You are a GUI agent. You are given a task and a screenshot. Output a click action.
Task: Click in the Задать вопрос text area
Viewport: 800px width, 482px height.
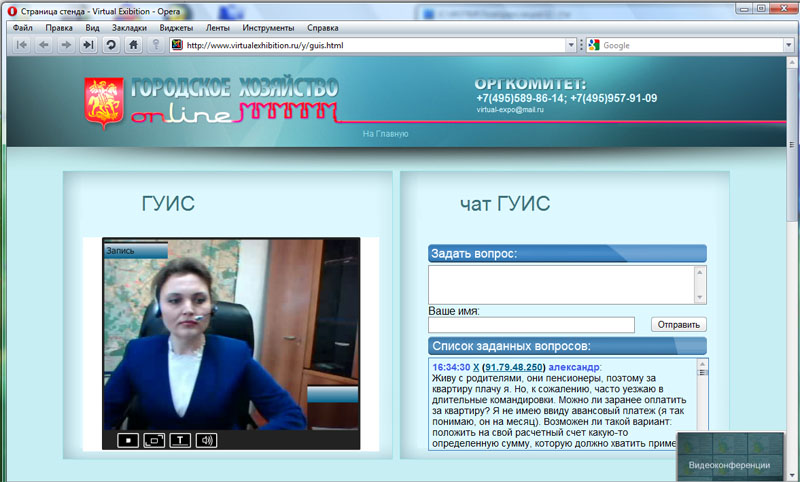[x=562, y=285]
